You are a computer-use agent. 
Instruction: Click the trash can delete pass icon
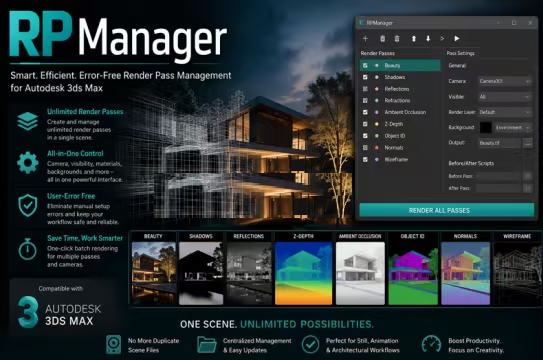(x=397, y=39)
